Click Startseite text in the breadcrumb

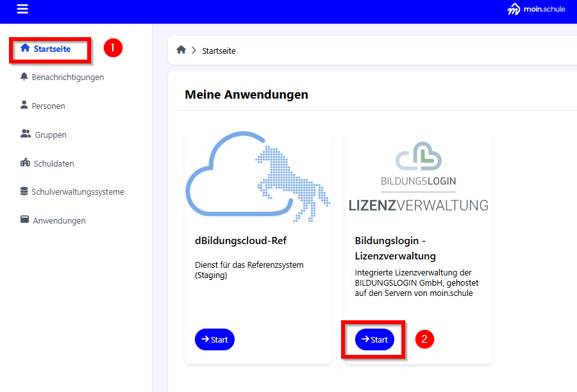[x=219, y=51]
